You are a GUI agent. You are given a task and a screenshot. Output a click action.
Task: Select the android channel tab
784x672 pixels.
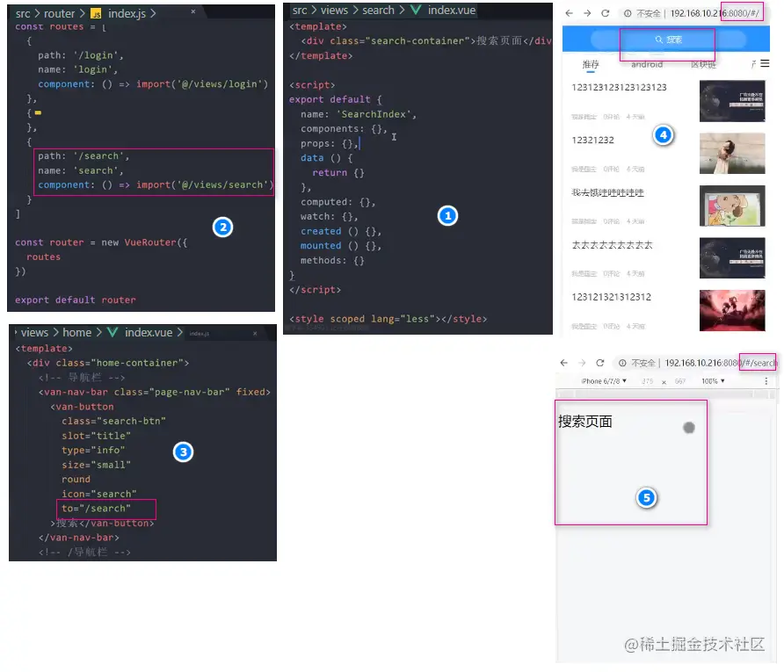pyautogui.click(x=647, y=64)
